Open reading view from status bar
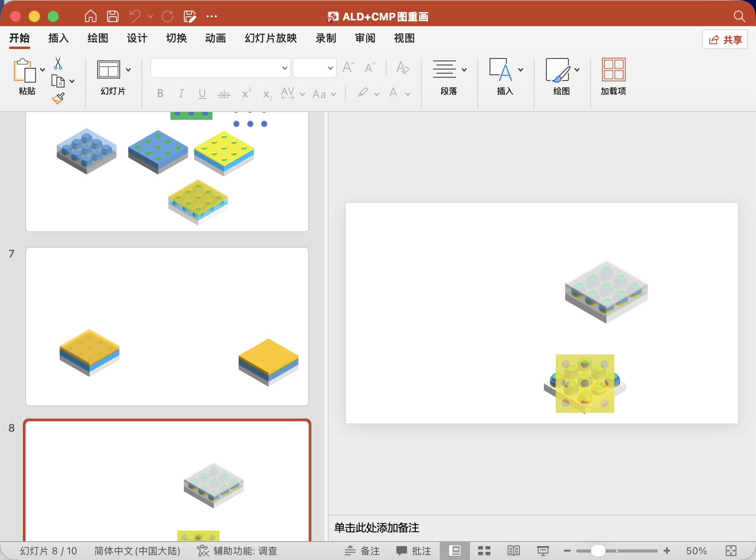 tap(513, 551)
